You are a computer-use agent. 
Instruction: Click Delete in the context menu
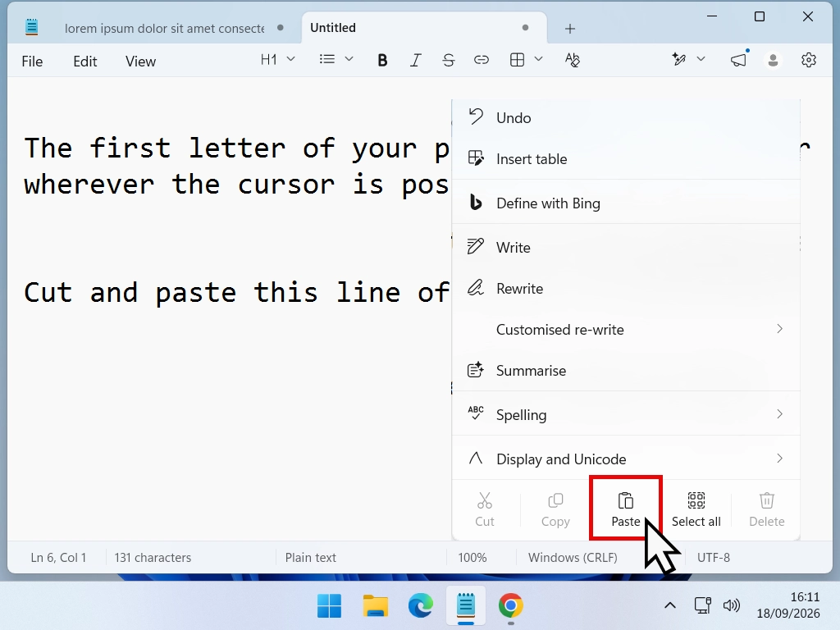pos(767,509)
